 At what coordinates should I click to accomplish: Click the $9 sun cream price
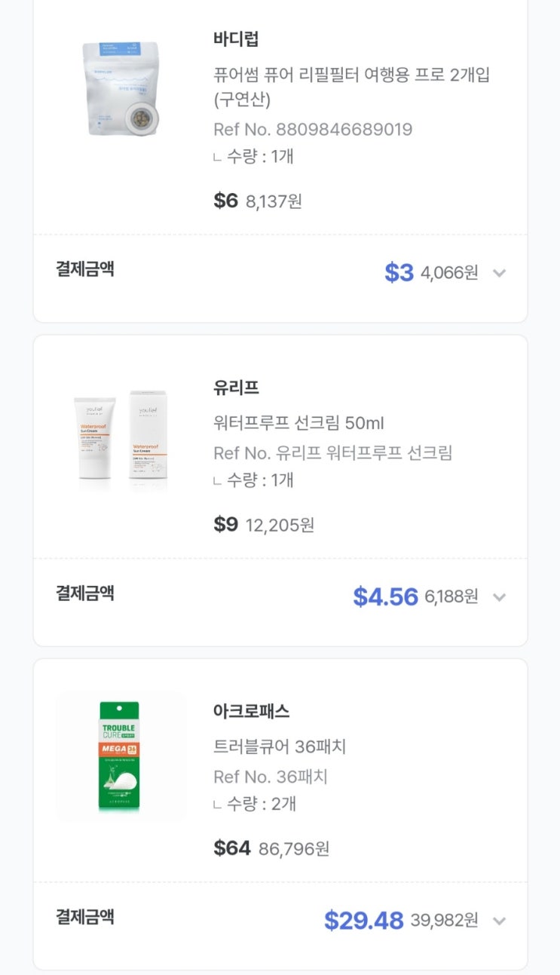[x=225, y=524]
